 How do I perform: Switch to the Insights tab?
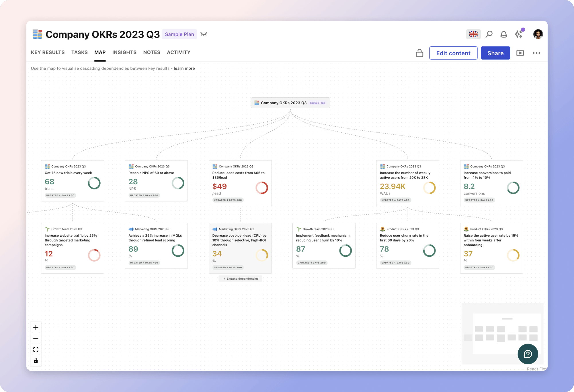point(124,52)
